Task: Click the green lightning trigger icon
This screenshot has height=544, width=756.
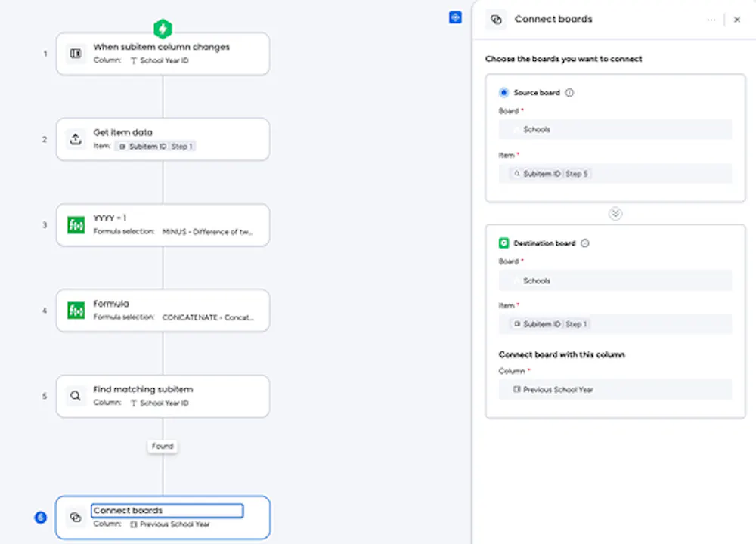Action: 163,29
